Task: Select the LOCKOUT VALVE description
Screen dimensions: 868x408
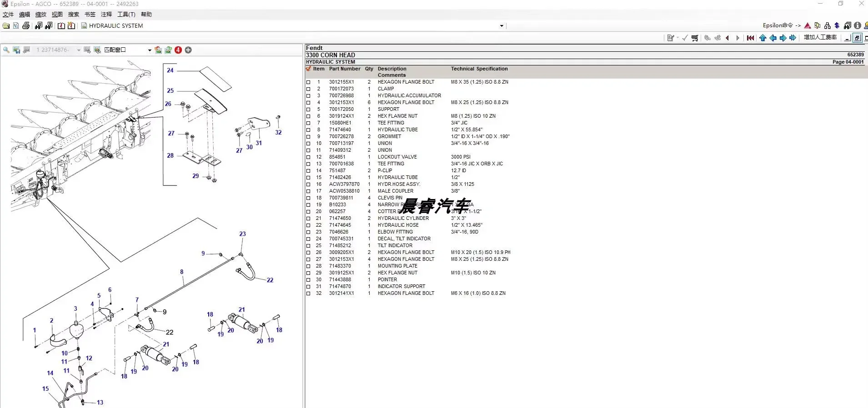Action: pos(397,157)
